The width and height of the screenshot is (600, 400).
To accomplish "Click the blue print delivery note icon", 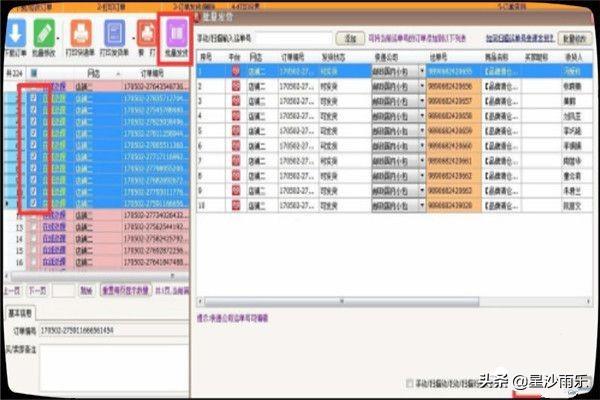I will [114, 34].
